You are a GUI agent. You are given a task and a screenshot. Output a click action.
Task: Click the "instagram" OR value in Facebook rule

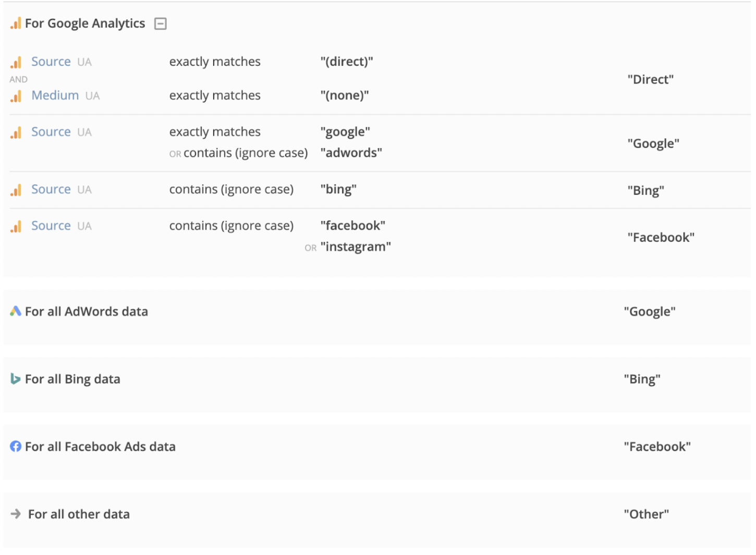coord(356,246)
